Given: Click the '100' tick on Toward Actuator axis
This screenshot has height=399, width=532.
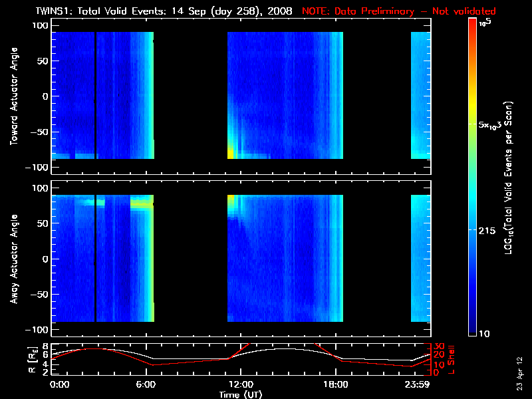Looking at the screenshot, I should [41, 26].
